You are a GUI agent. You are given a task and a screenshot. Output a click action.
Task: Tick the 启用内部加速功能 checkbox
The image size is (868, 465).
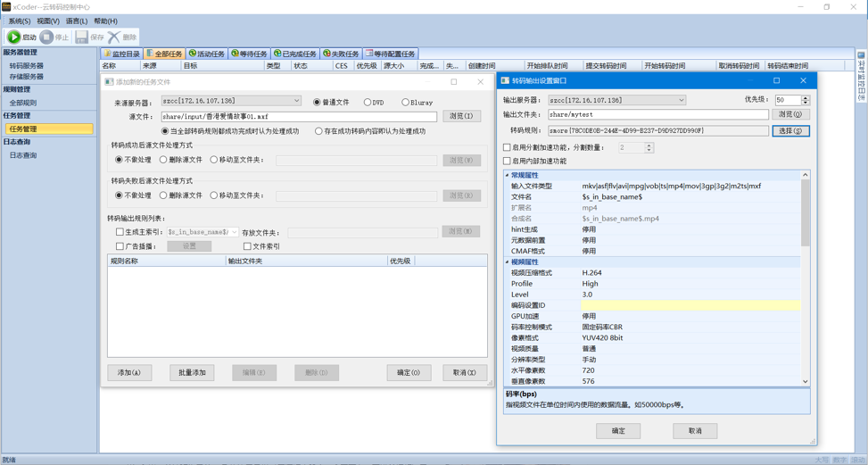click(508, 162)
